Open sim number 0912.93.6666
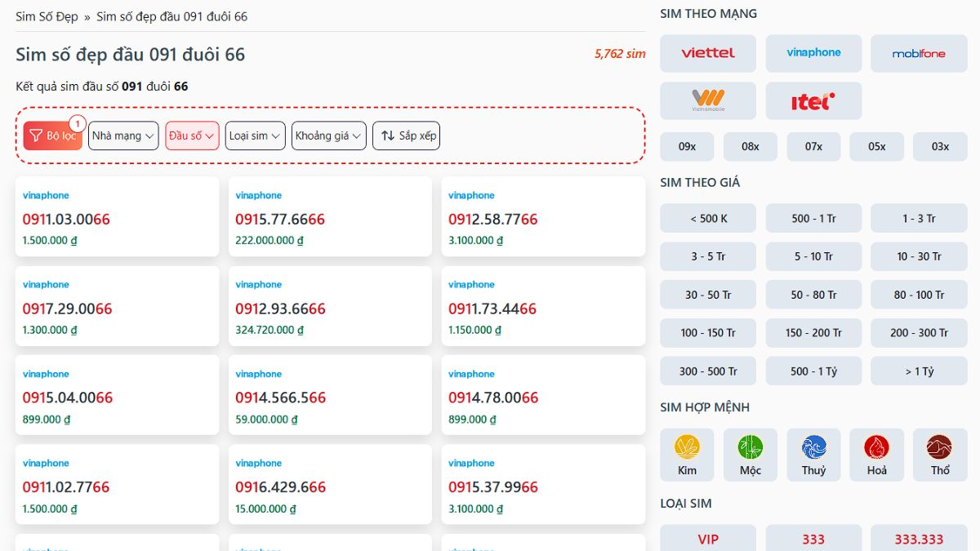This screenshot has width=980, height=551. pos(280,309)
